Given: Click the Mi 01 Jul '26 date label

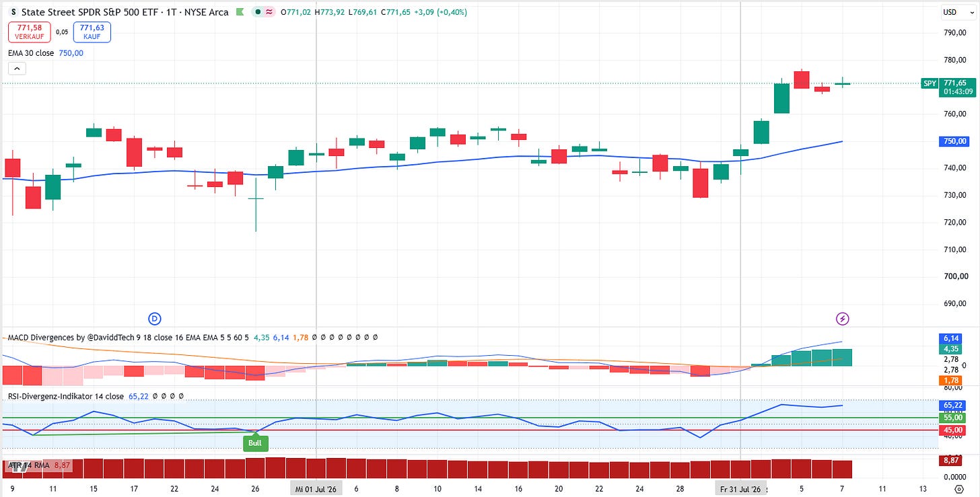Looking at the screenshot, I should point(316,489).
